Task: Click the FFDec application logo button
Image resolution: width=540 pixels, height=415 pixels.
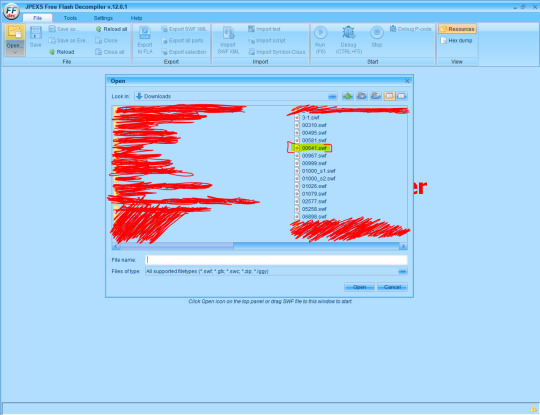Action: pyautogui.click(x=11, y=11)
